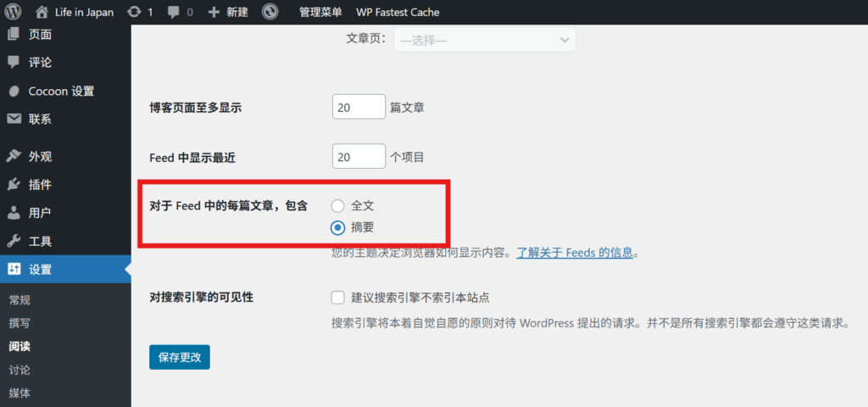Go to the 阅读 settings submenu
The height and width of the screenshot is (407, 868).
tap(20, 347)
